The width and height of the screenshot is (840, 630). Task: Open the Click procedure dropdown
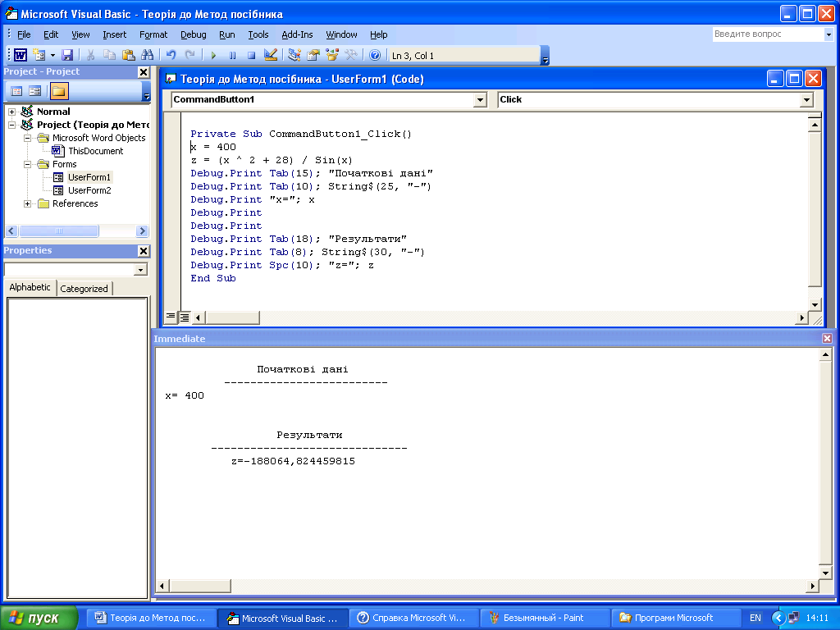tap(807, 99)
